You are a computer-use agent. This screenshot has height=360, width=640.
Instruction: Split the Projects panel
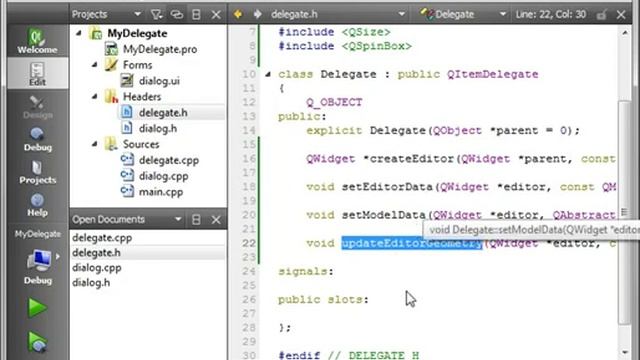click(x=196, y=15)
